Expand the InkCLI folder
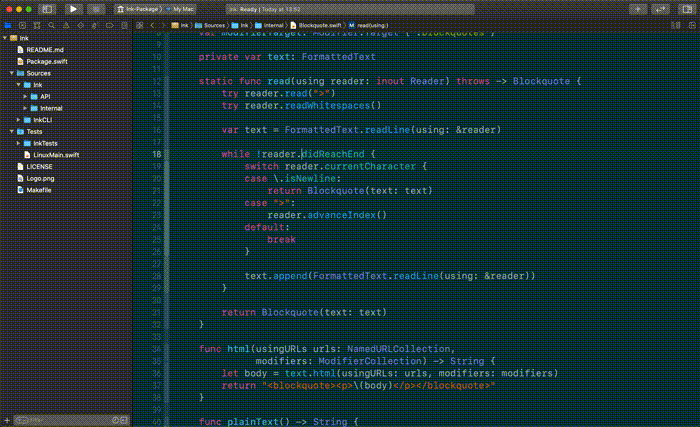The height and width of the screenshot is (427, 700). point(19,120)
